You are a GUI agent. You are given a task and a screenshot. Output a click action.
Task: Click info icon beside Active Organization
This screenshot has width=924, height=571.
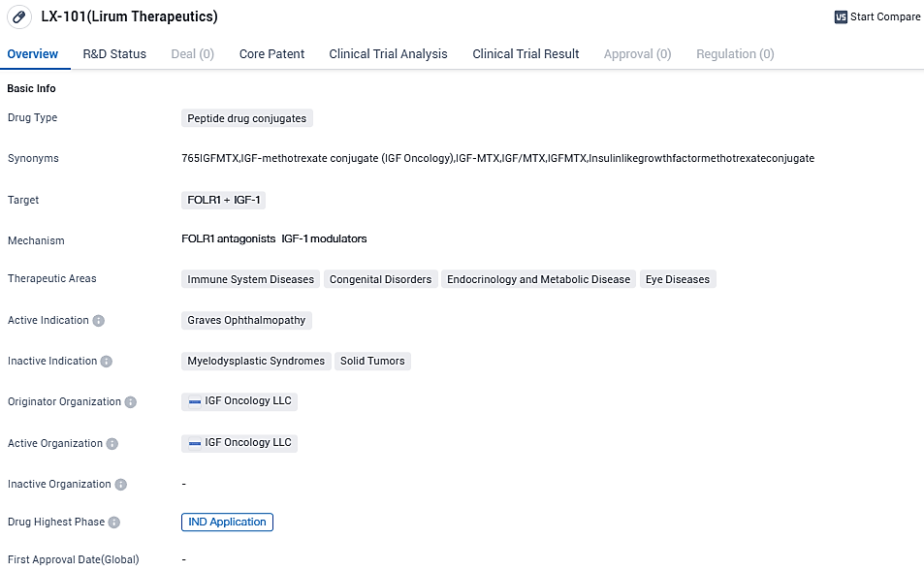coord(112,444)
